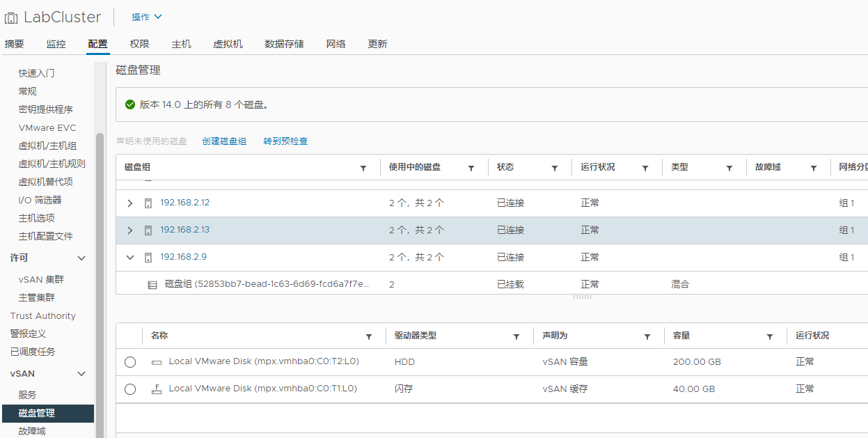Open vSAN 集群 licensing item

tap(41, 279)
